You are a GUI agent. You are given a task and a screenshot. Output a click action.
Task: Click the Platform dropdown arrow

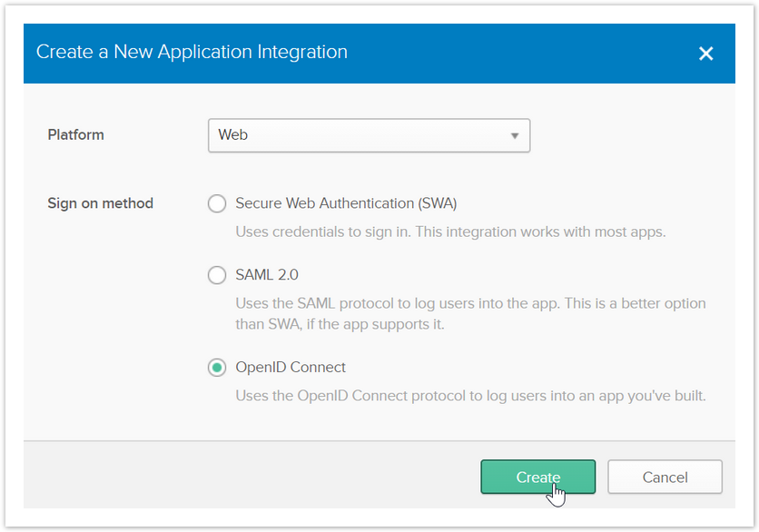514,136
